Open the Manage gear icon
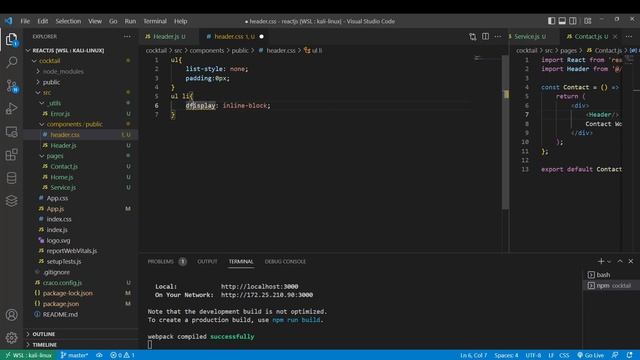Image resolution: width=640 pixels, height=360 pixels. 11,338
